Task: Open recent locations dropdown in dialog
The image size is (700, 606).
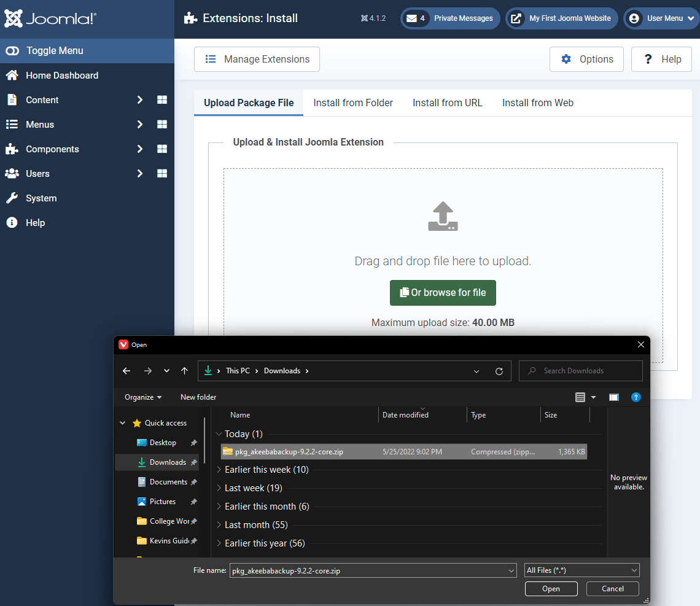Action: tap(166, 371)
